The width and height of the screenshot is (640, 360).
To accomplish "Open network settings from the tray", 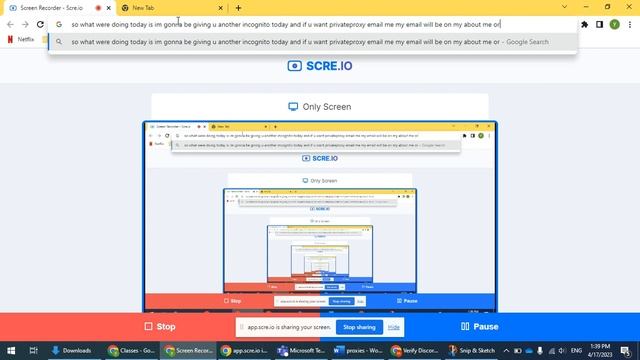I will 551,350.
